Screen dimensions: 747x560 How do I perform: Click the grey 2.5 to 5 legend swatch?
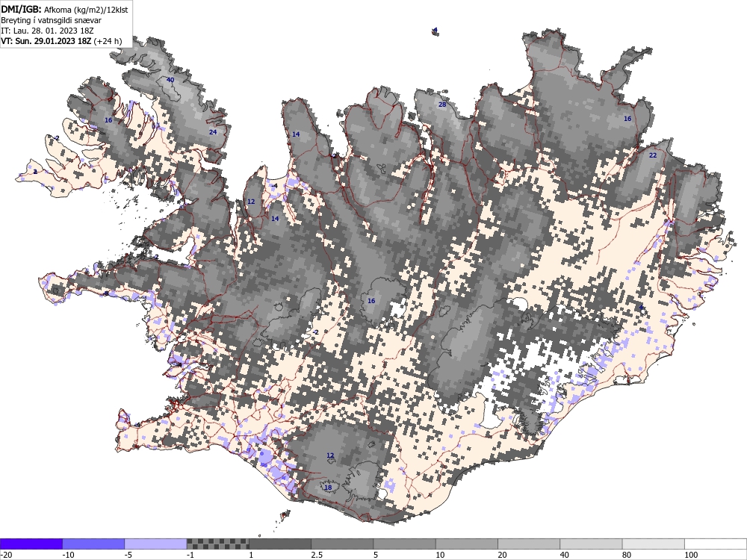[x=343, y=544]
